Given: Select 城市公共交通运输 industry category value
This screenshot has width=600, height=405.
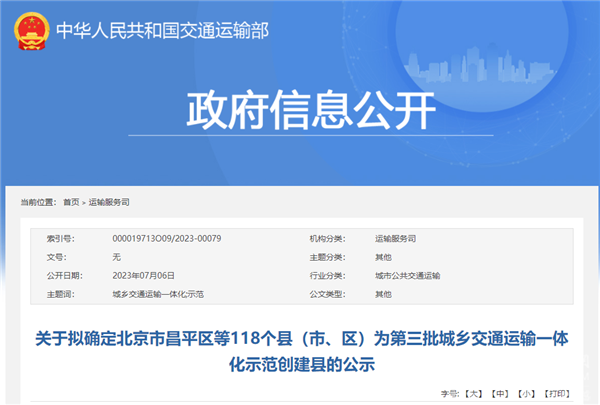Looking at the screenshot, I should tap(408, 276).
